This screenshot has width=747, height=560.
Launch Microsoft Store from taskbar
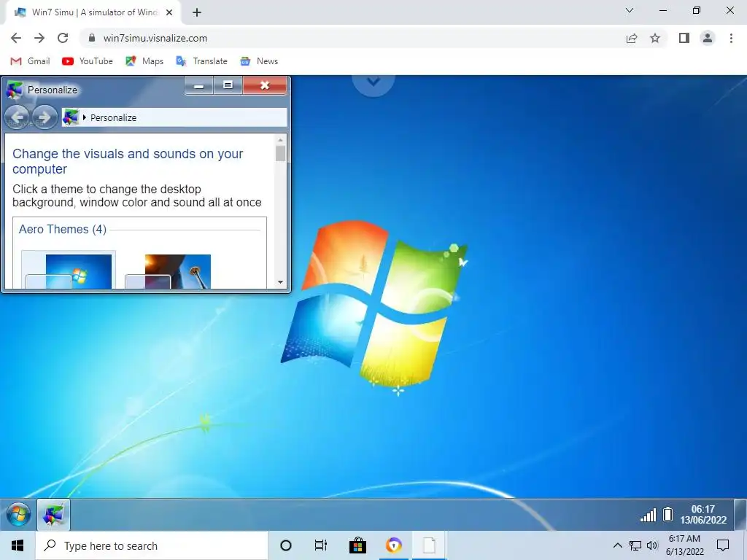357,545
